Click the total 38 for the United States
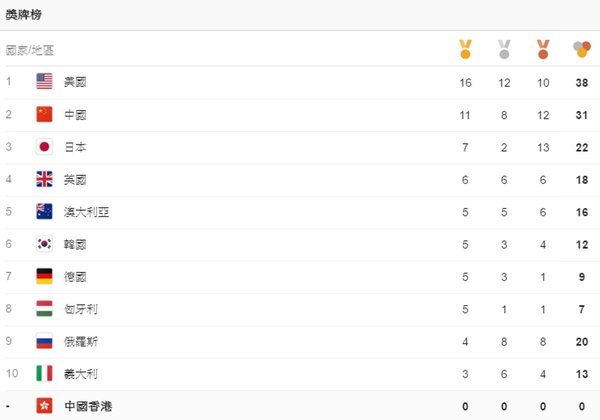This screenshot has height=420, width=600. pyautogui.click(x=582, y=83)
